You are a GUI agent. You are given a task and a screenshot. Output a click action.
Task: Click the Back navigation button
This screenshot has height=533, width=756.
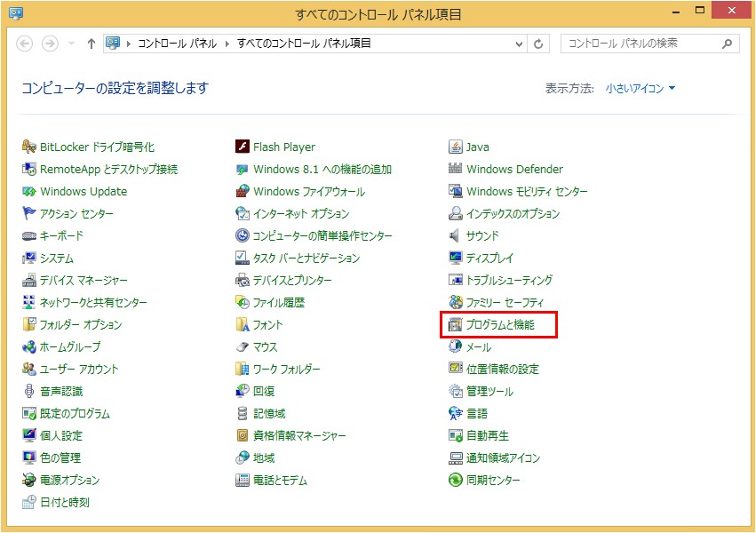pos(25,44)
